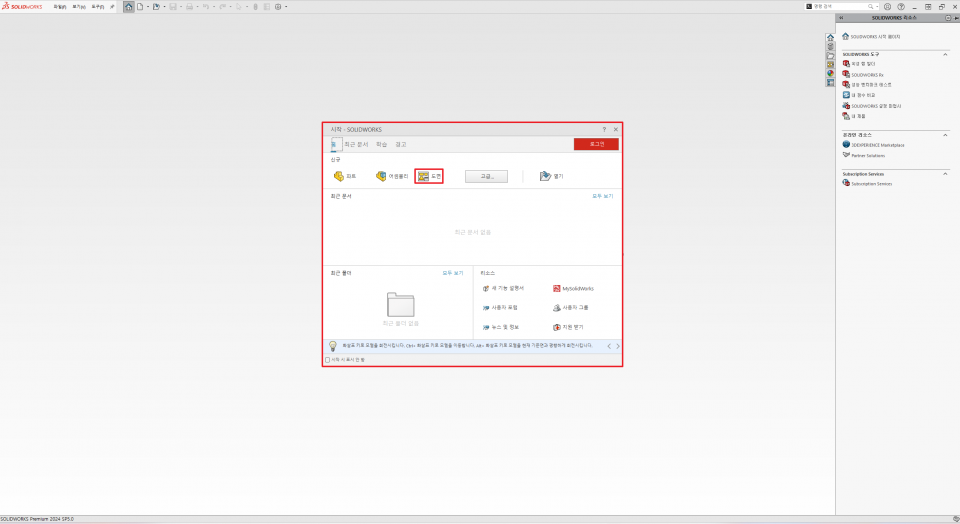960x524 pixels.
Task: Click the user login icon in title bar
Action: tap(888, 7)
